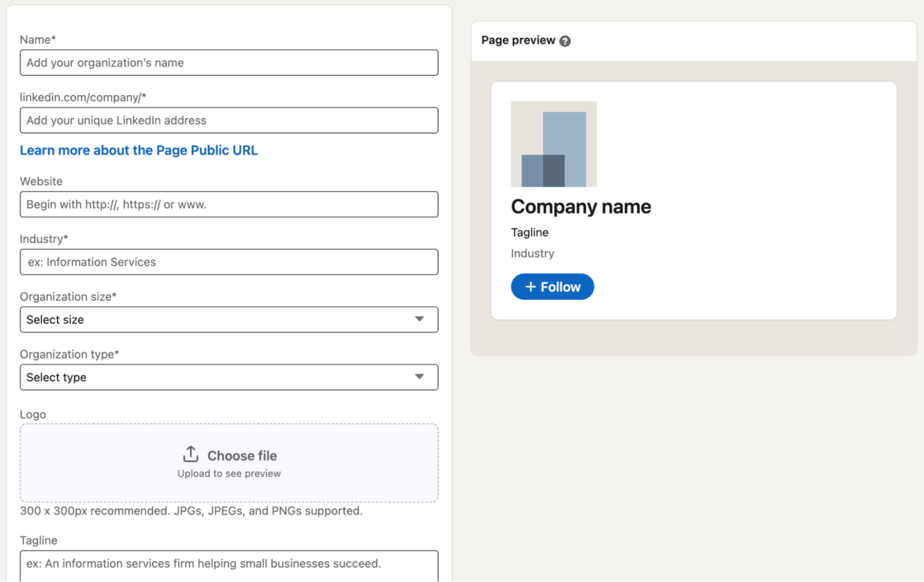Click the unique LinkedIn address field
Viewport: 924px width, 582px height.
pos(229,120)
